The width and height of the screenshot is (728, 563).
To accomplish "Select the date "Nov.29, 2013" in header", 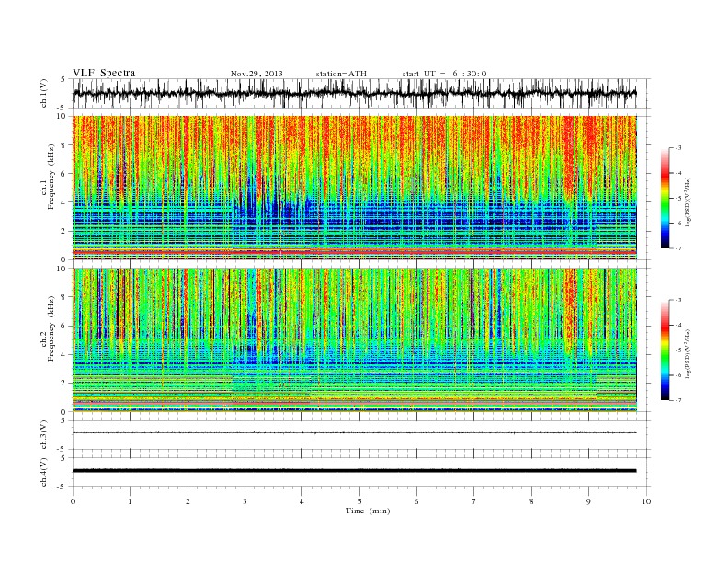I will [x=256, y=74].
